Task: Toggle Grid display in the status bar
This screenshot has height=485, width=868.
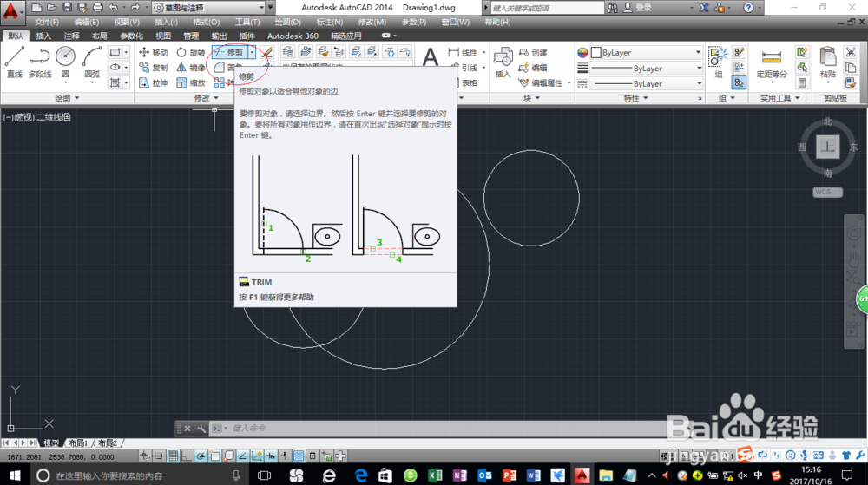Action: click(173, 456)
